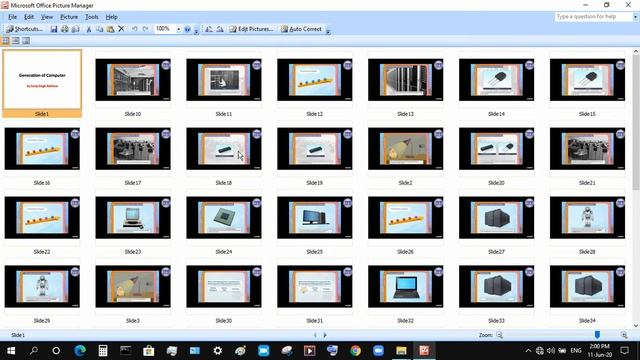Click the vertical scrollbar down arrow
The width and height of the screenshot is (640, 360).
(636, 325)
